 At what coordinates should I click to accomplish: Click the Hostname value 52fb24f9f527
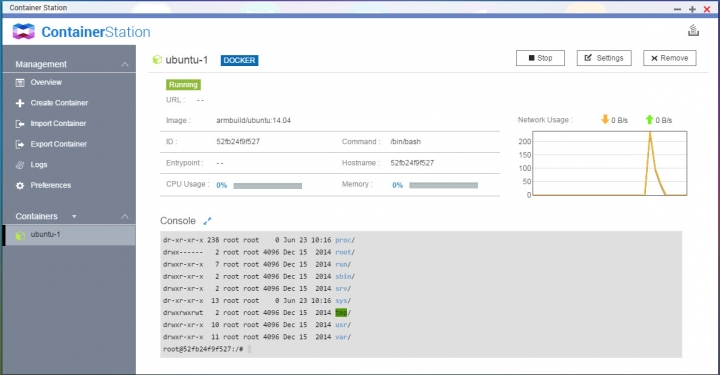click(412, 162)
